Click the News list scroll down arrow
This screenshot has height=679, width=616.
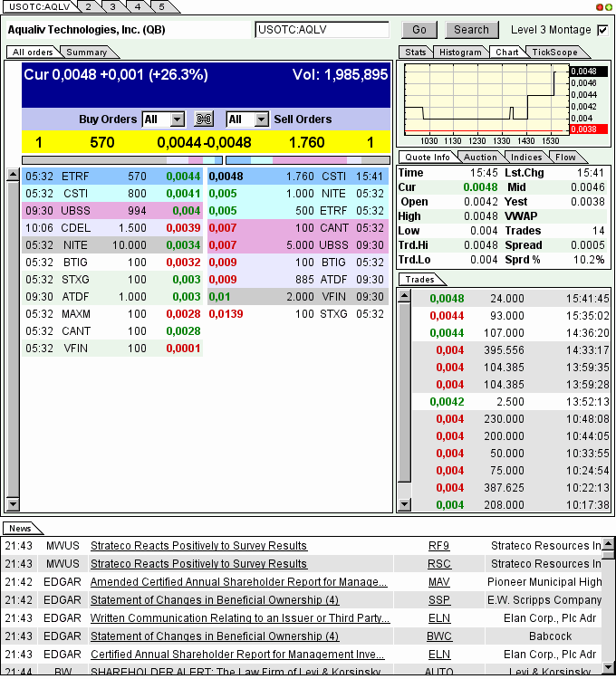[x=609, y=667]
